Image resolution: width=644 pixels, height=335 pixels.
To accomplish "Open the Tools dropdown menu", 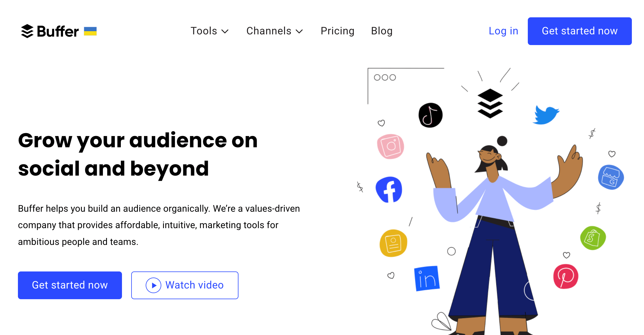I will click(204, 31).
